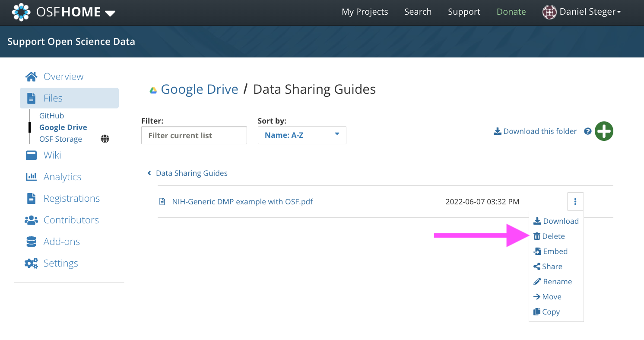Open the Add-ons sidebar link

62,241
